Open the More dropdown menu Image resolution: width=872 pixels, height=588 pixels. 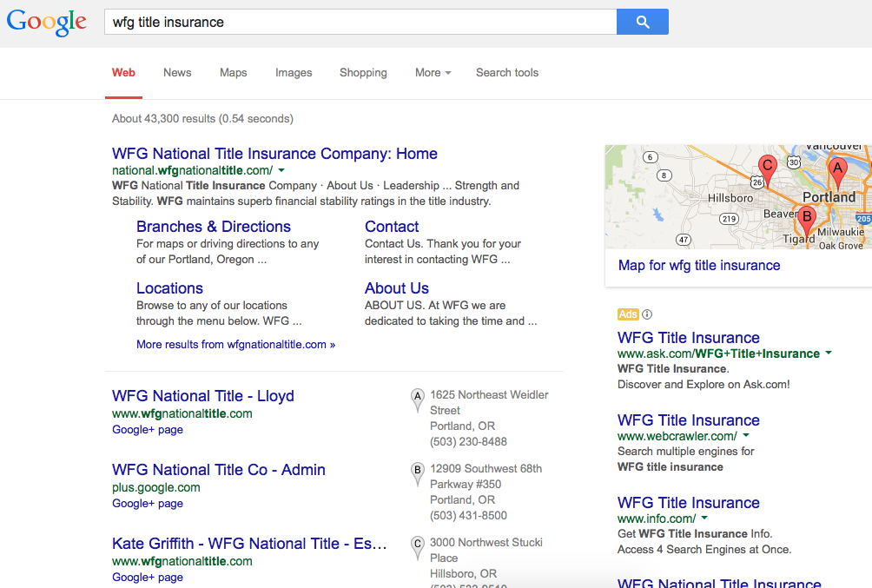click(x=433, y=73)
